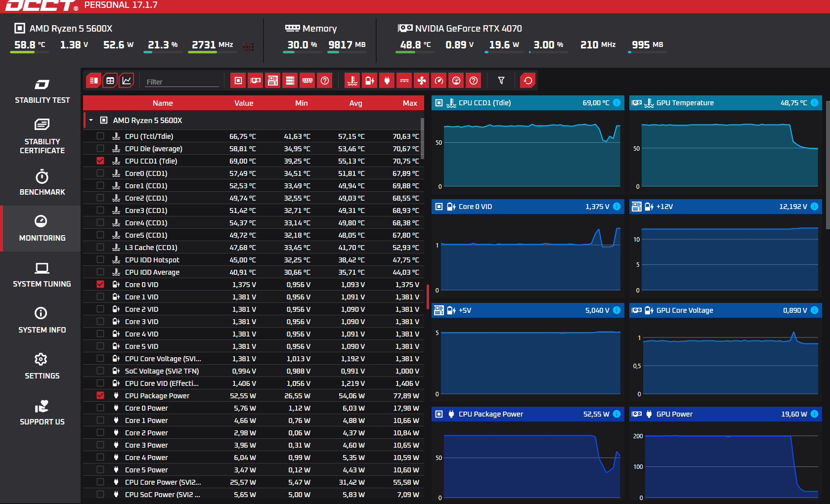
Task: Open Stability Certificate section
Action: [x=42, y=137]
